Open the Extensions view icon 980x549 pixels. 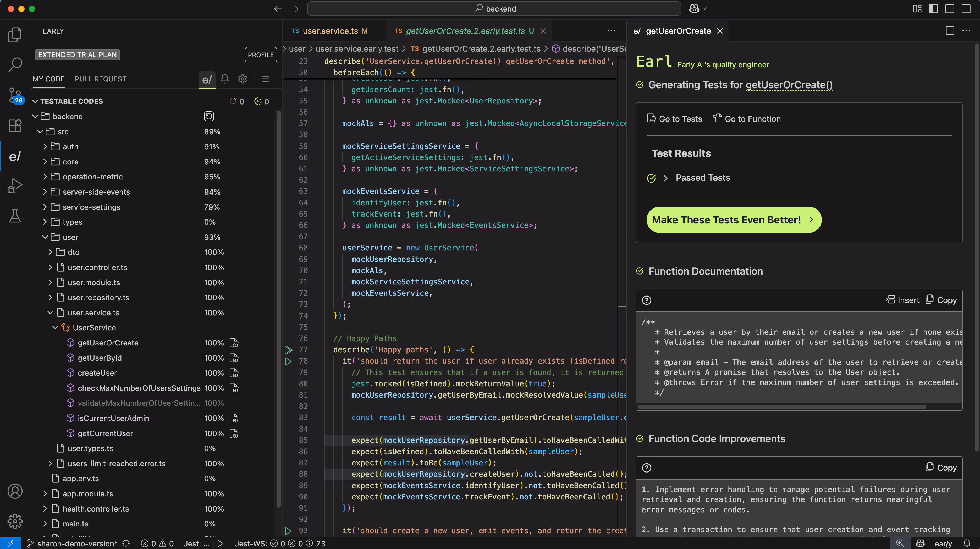pos(15,125)
